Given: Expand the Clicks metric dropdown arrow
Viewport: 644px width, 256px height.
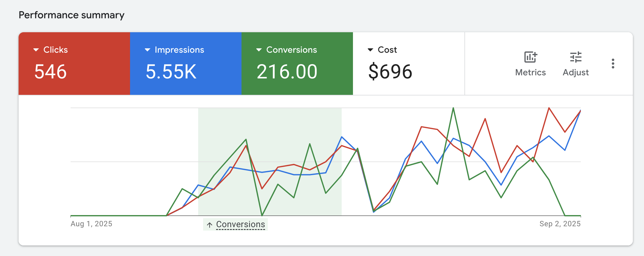Looking at the screenshot, I should point(36,50).
